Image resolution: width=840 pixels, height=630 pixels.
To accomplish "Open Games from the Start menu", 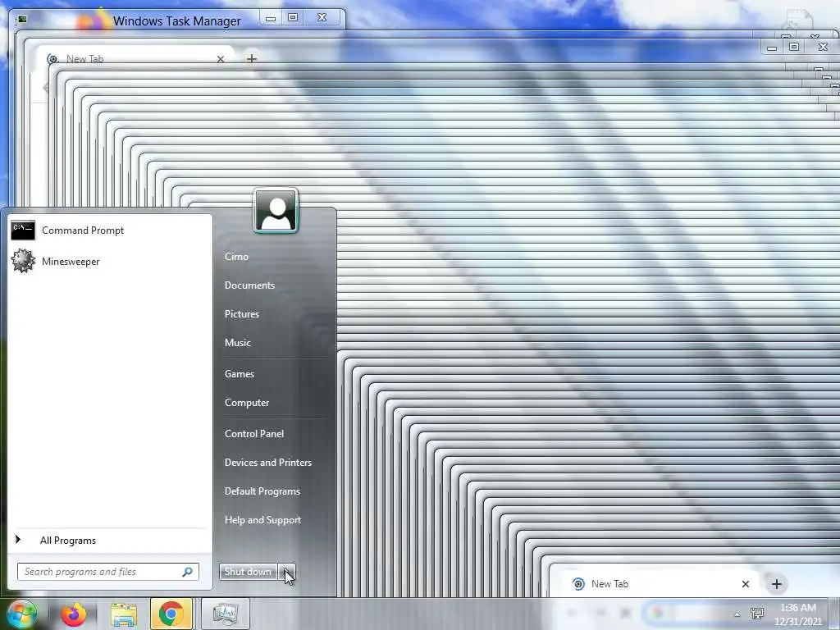I will [x=239, y=374].
